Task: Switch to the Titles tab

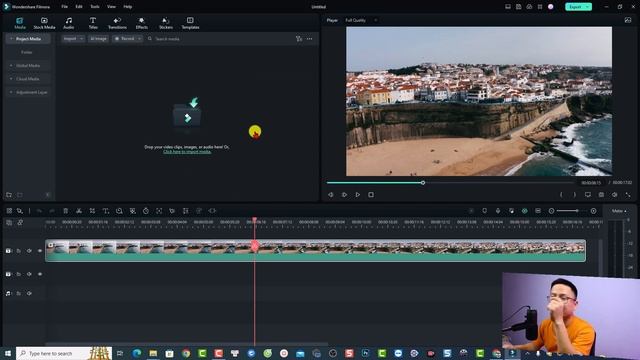Action: [93, 23]
